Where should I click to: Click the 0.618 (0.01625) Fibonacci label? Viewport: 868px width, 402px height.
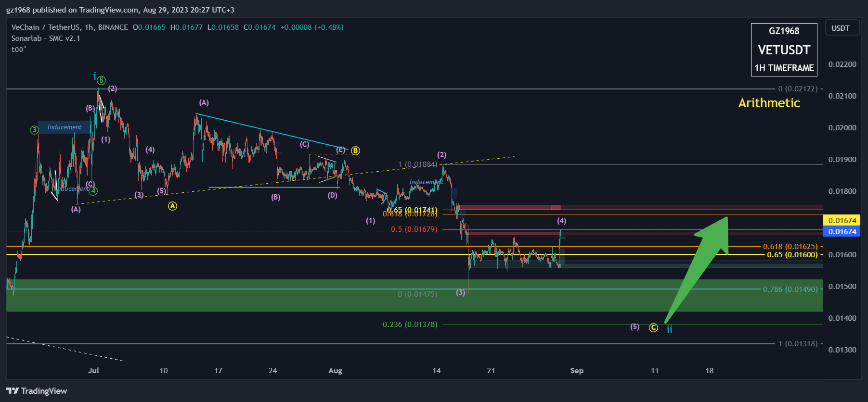click(x=790, y=247)
